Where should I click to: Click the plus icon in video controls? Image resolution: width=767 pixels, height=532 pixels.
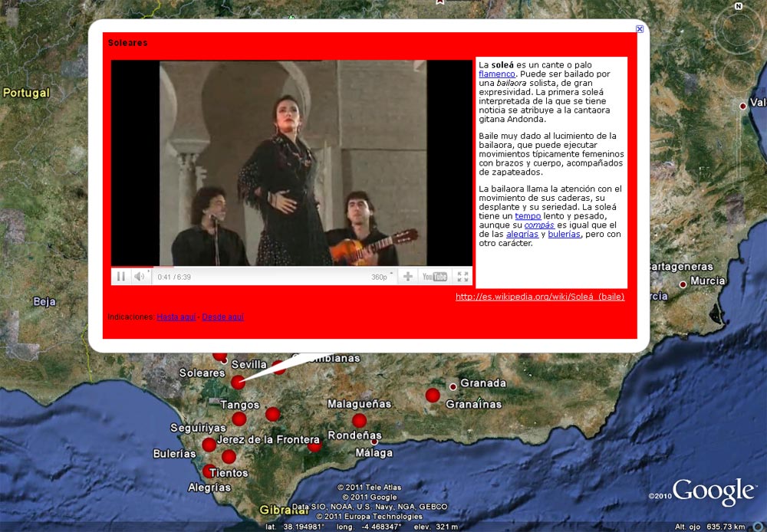(x=408, y=277)
